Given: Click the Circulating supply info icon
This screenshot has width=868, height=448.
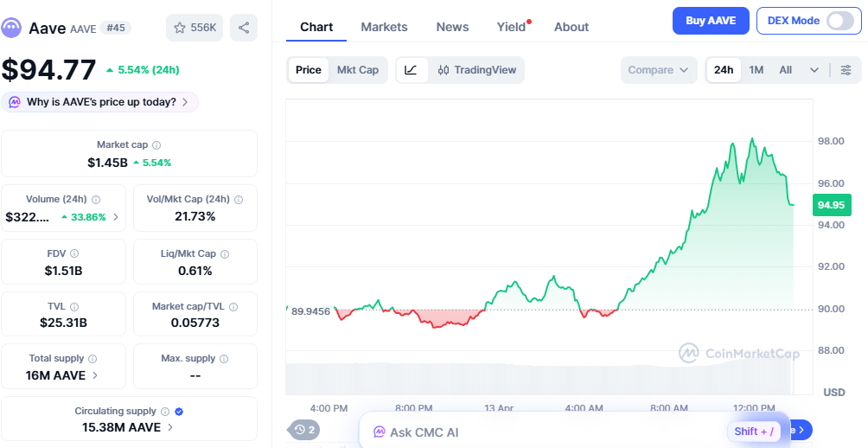Looking at the screenshot, I should pyautogui.click(x=165, y=412).
